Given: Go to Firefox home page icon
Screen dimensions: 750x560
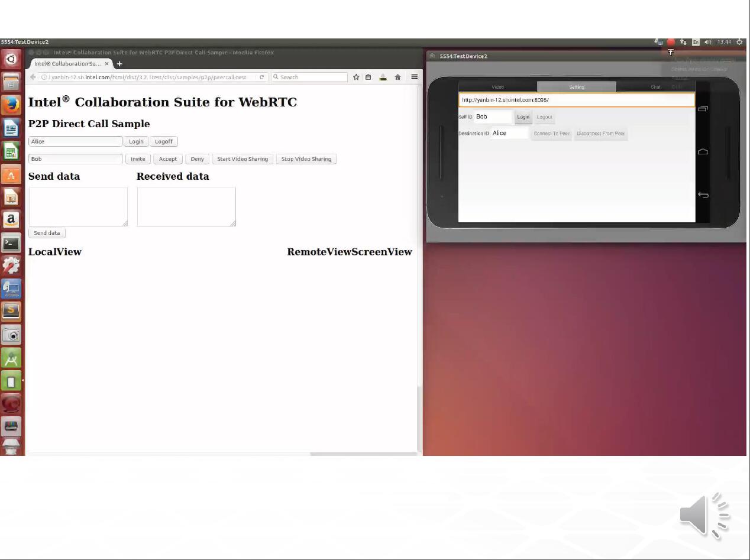Looking at the screenshot, I should coord(397,77).
